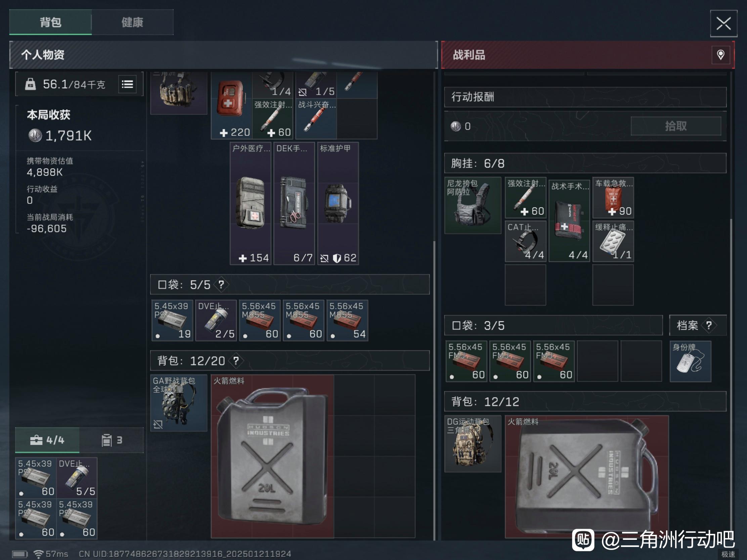
Task: Click the GA野战背包 backpack slot
Action: [179, 403]
